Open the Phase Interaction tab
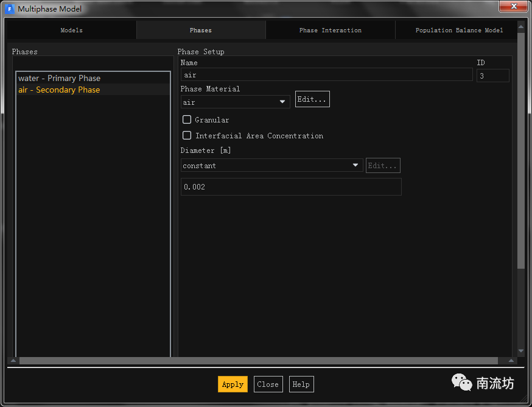This screenshot has height=407, width=532. click(330, 30)
